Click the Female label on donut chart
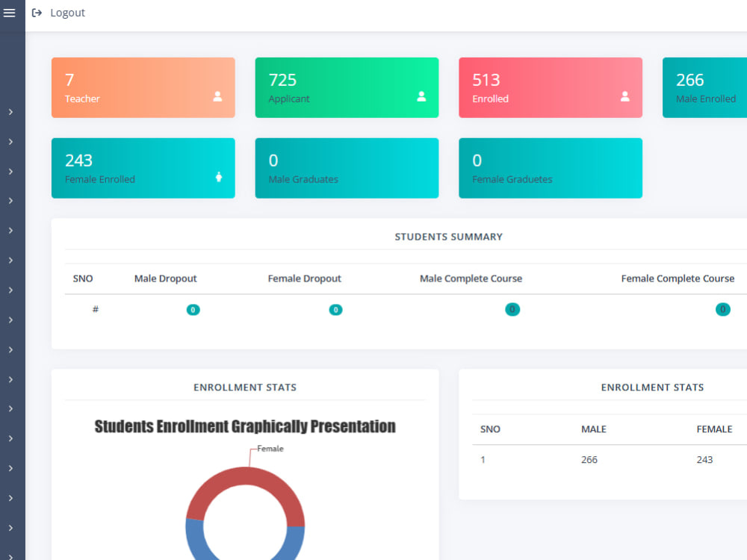Viewport: 747px width, 560px height. pos(270,449)
